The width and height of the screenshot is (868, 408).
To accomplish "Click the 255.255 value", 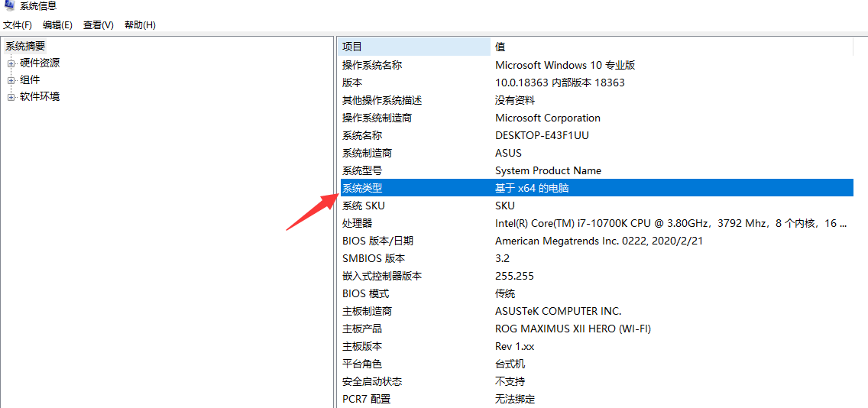I will tap(514, 277).
